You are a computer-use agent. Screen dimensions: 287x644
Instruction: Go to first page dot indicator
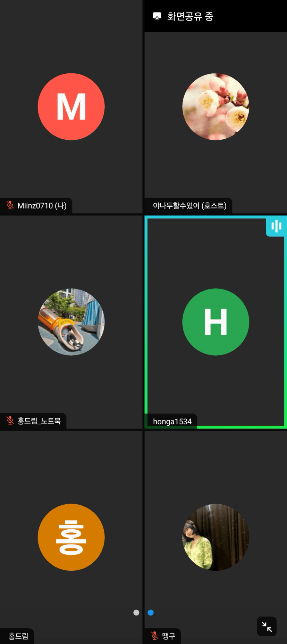[136, 613]
